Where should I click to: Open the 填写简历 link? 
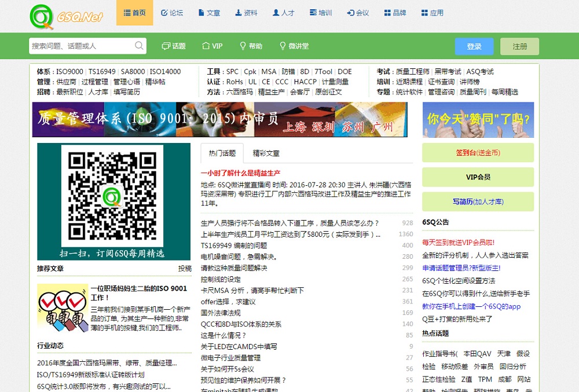127,92
